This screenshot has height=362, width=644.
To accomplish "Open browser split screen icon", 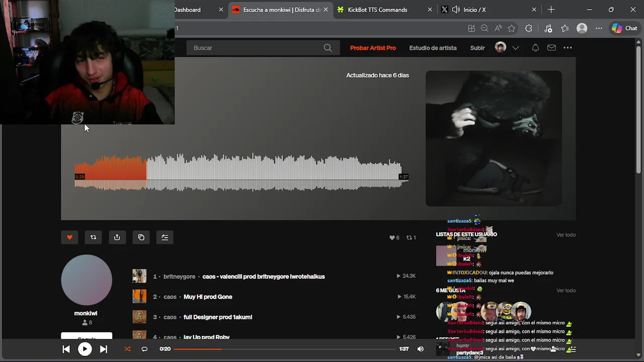I will [x=471, y=29].
